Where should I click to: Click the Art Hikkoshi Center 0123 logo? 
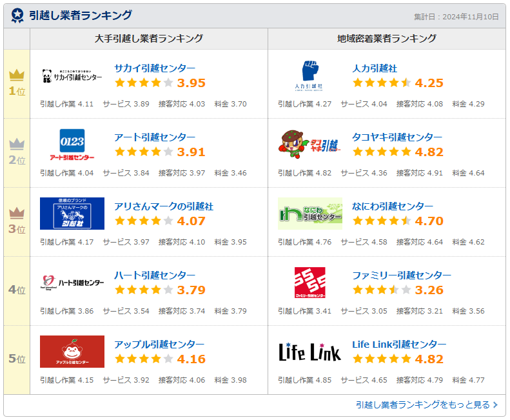[x=72, y=145]
